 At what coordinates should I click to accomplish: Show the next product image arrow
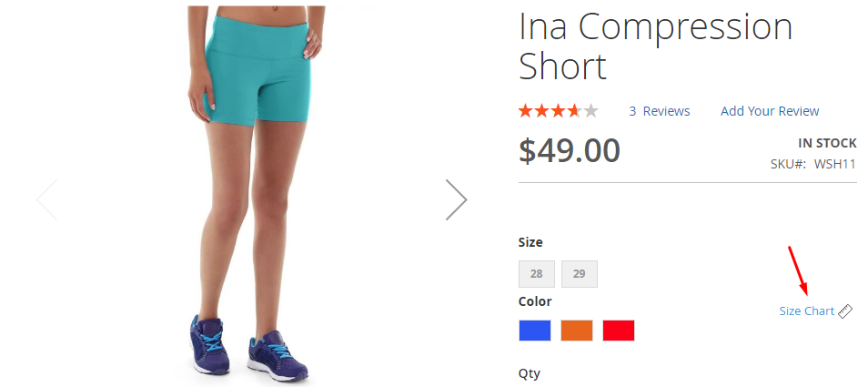coord(456,199)
